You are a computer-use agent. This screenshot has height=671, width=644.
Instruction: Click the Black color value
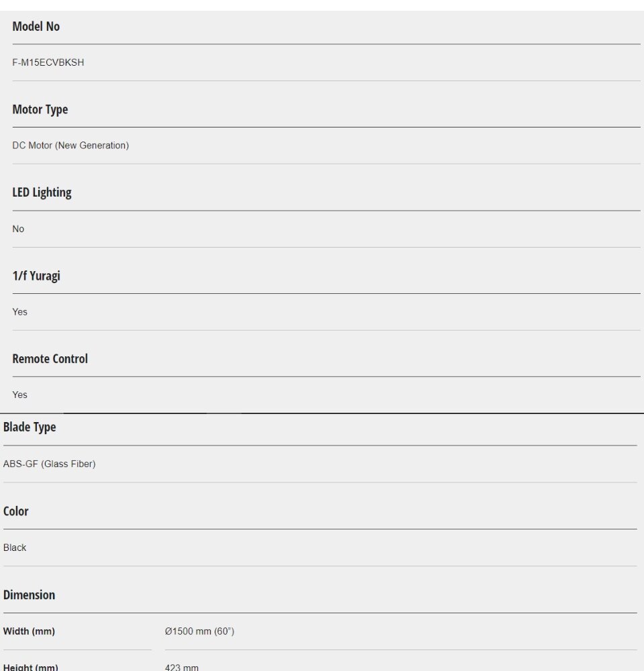15,548
